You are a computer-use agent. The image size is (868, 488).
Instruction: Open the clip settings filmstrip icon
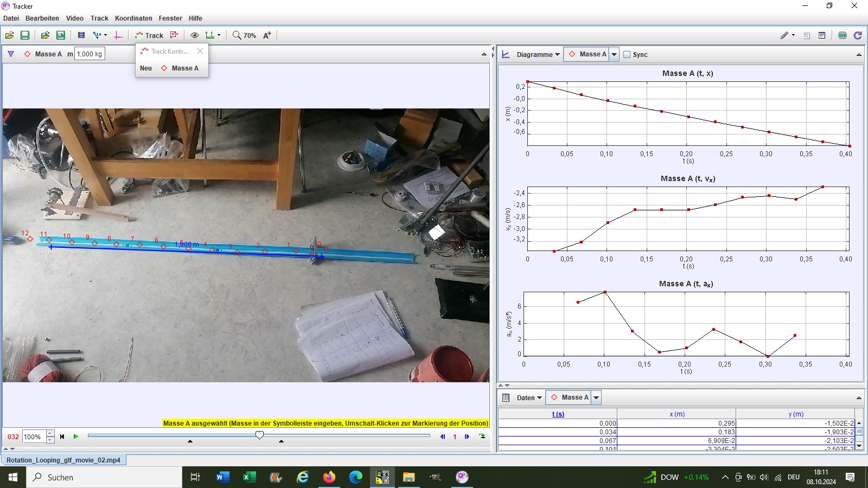click(81, 35)
